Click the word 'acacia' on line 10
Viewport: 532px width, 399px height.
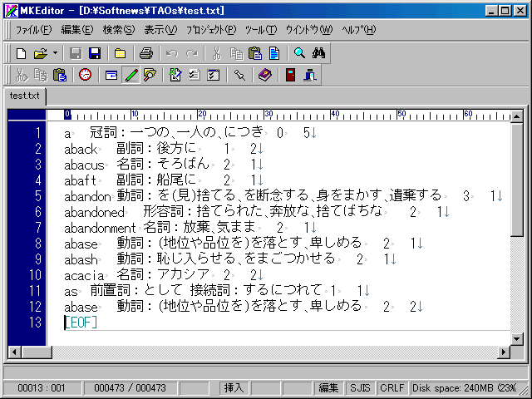(84, 275)
